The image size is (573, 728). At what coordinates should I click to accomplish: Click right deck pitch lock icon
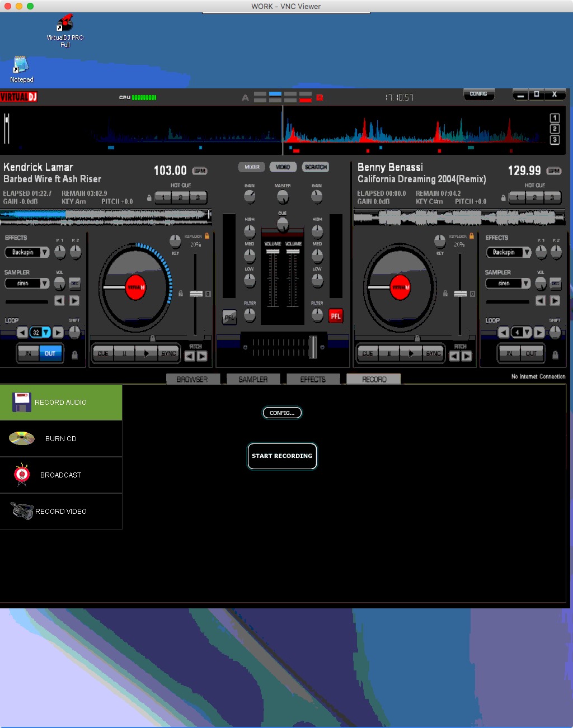[x=445, y=293]
